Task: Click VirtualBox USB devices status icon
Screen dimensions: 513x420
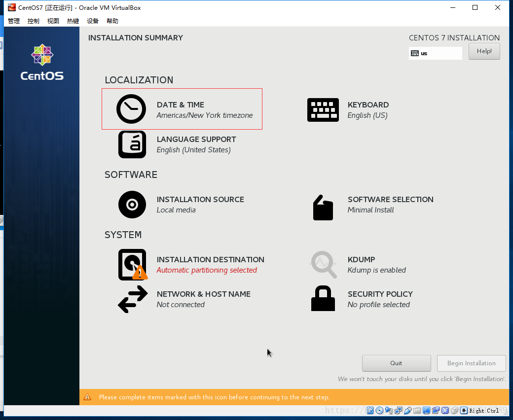Action: tap(407, 411)
